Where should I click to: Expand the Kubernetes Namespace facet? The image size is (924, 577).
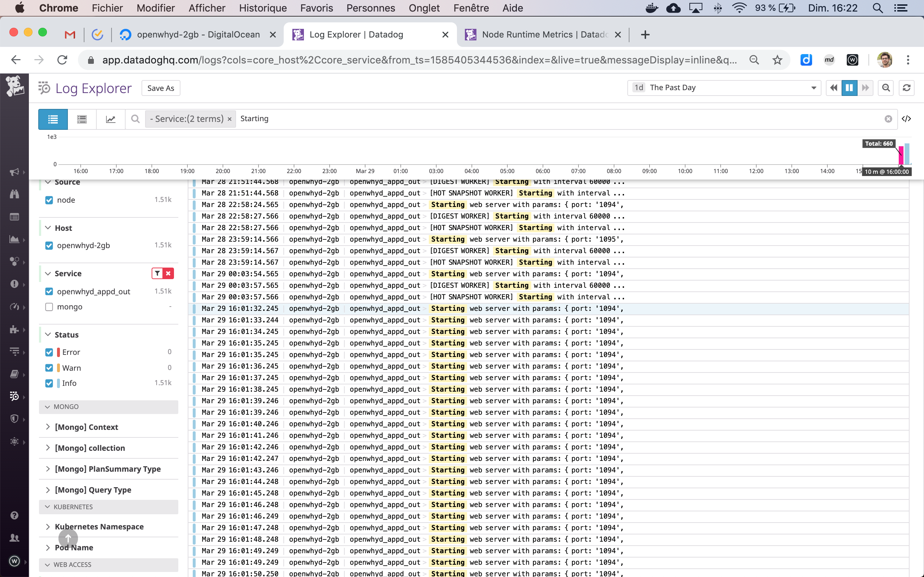(x=47, y=527)
